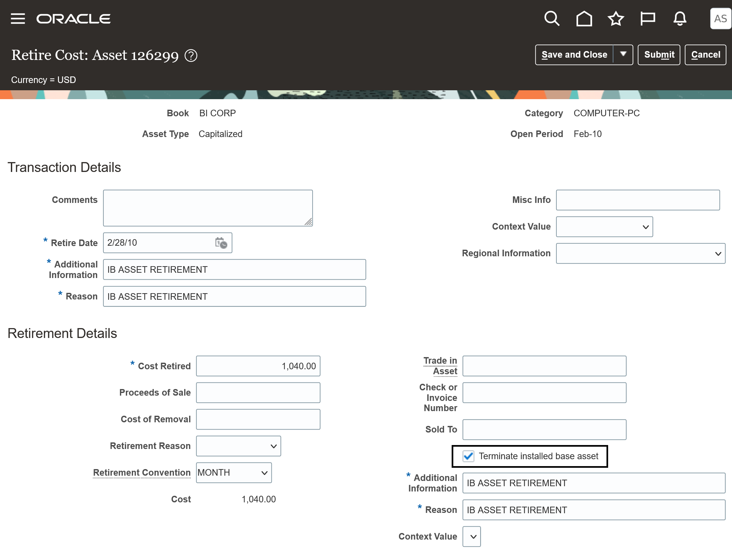Viewport: 732px width, 560px height.
Task: Click the Cancel button
Action: (706, 54)
